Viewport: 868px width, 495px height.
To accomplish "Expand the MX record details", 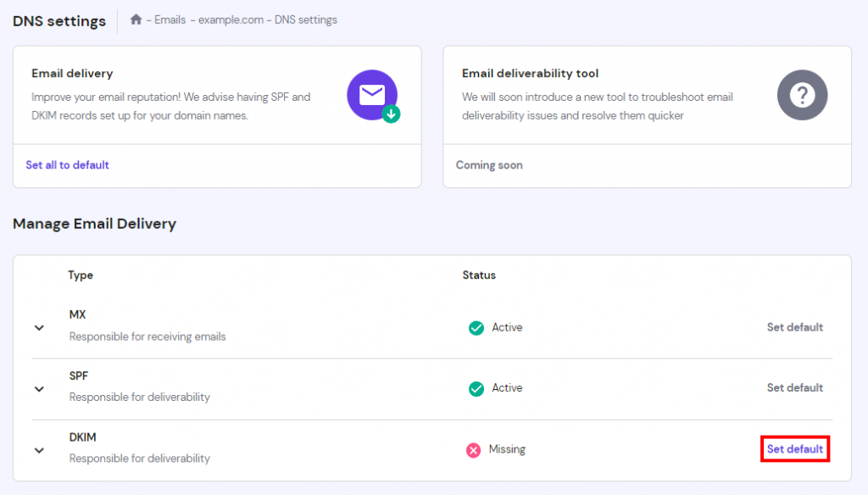I will point(39,327).
